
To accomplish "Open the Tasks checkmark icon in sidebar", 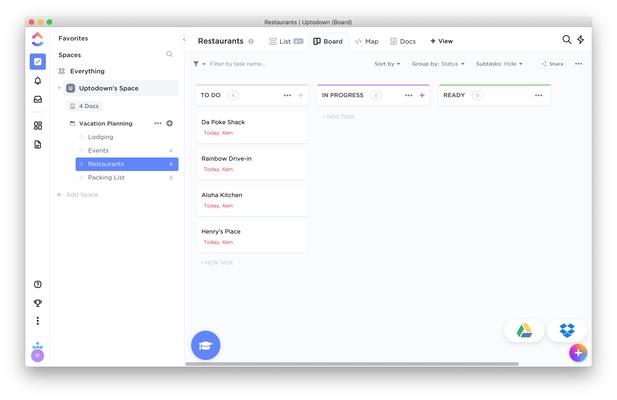I will pyautogui.click(x=38, y=61).
